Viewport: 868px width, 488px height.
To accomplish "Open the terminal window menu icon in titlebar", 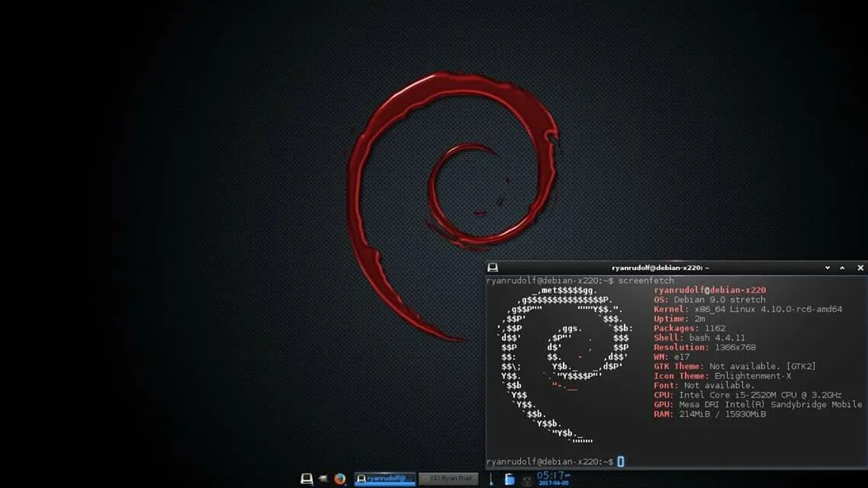I will 492,268.
